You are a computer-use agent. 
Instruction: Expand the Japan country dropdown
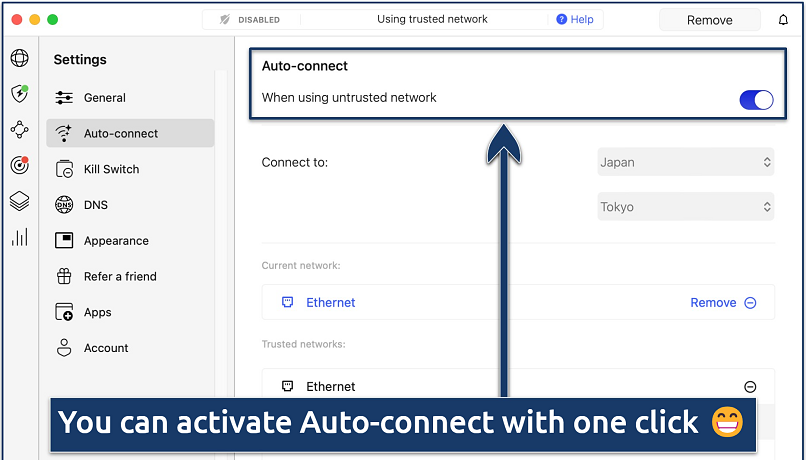(685, 162)
